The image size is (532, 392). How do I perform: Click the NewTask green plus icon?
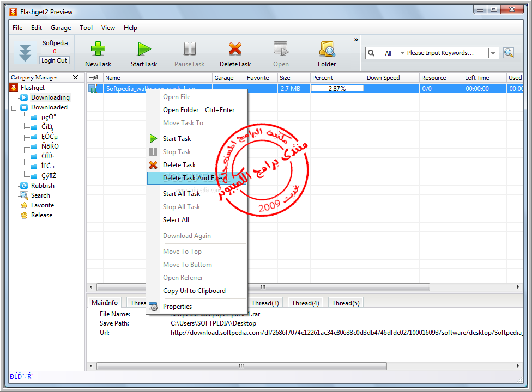[98, 49]
